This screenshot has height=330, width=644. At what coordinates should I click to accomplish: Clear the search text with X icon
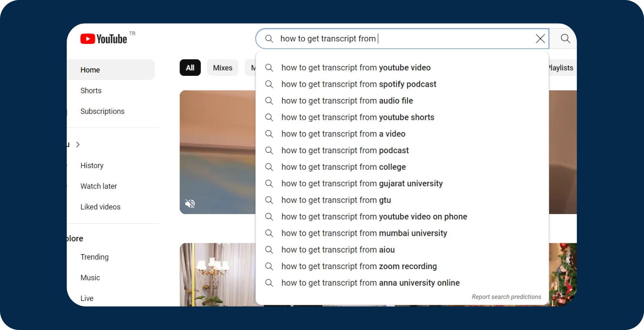(x=540, y=38)
